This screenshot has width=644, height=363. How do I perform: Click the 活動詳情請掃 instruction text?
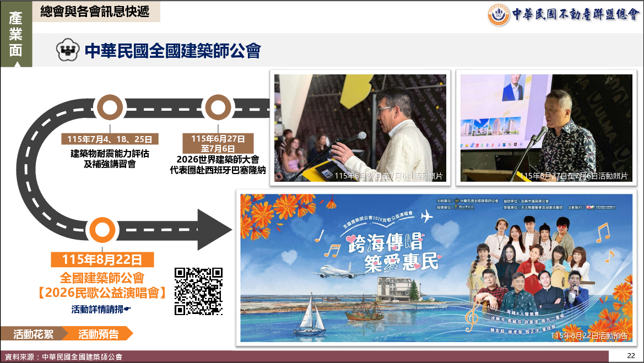point(101,309)
